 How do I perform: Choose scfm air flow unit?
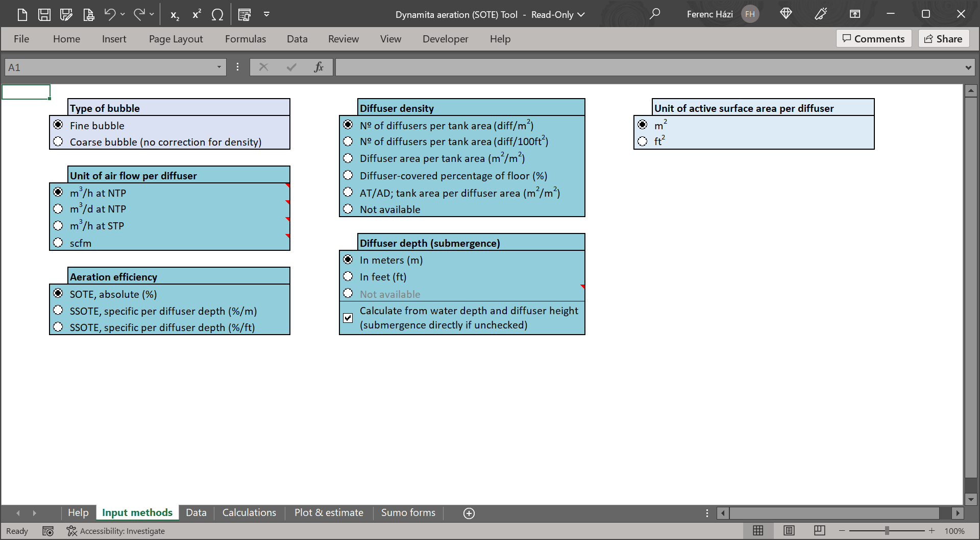point(58,243)
